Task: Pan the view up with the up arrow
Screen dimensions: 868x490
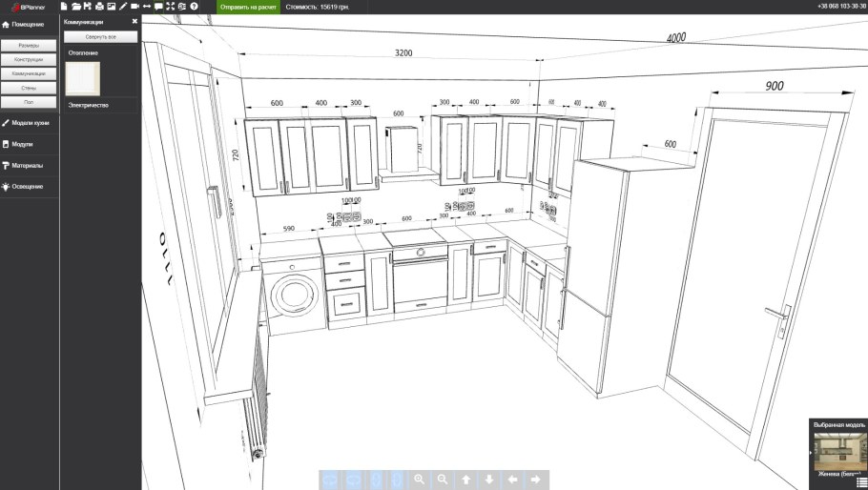Action: 465,480
